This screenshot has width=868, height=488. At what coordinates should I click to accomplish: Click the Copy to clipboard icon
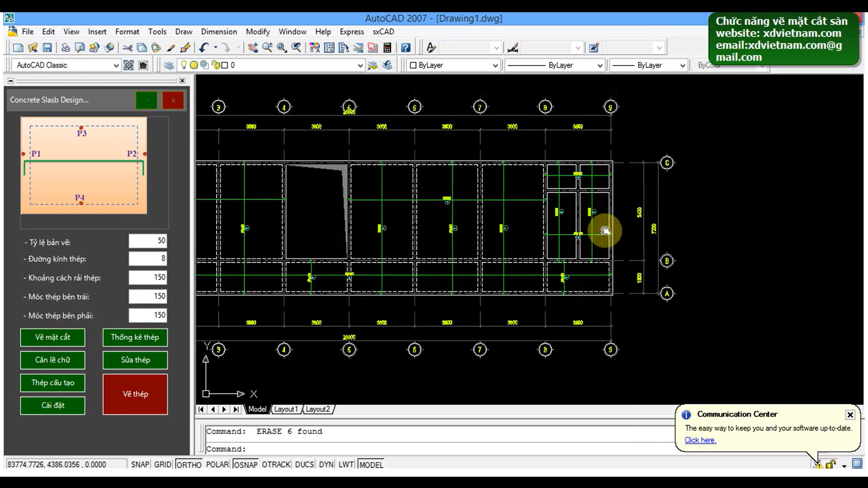[142, 47]
